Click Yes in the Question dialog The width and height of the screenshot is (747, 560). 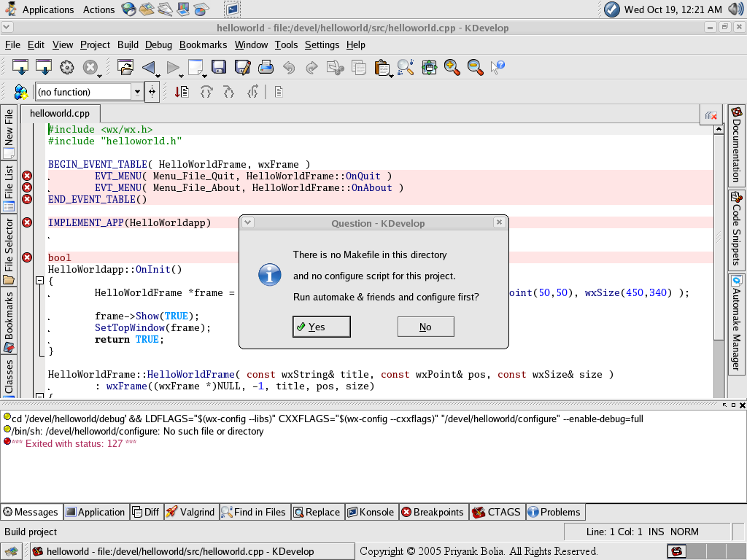[x=321, y=327]
